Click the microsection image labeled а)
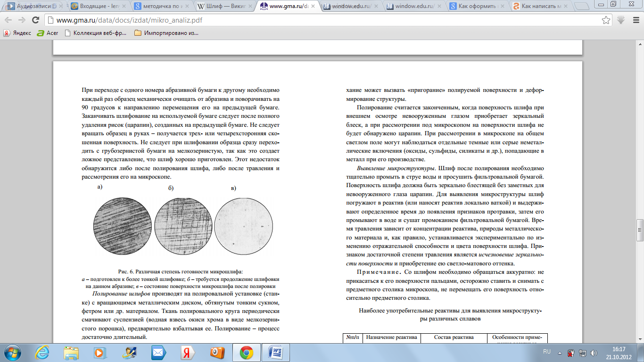Viewport: 644px width, 362px height. [124, 227]
